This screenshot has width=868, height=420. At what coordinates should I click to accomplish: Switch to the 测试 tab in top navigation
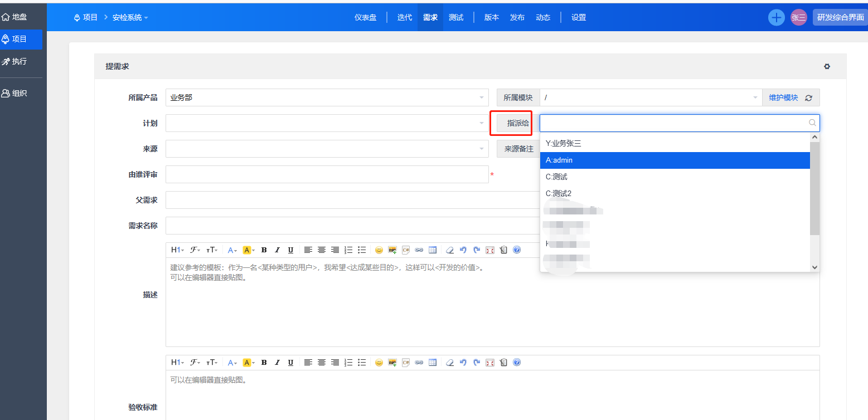(x=456, y=17)
